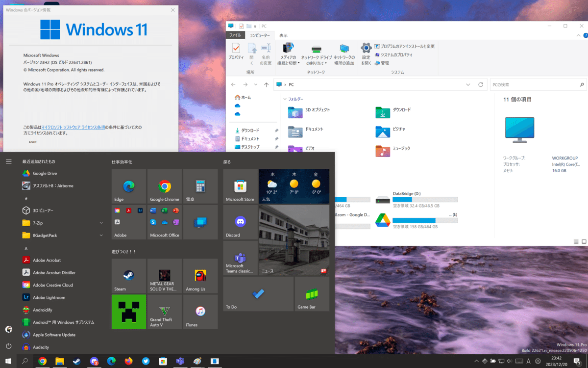Click the Explorer up-one-level arrow

tap(266, 85)
